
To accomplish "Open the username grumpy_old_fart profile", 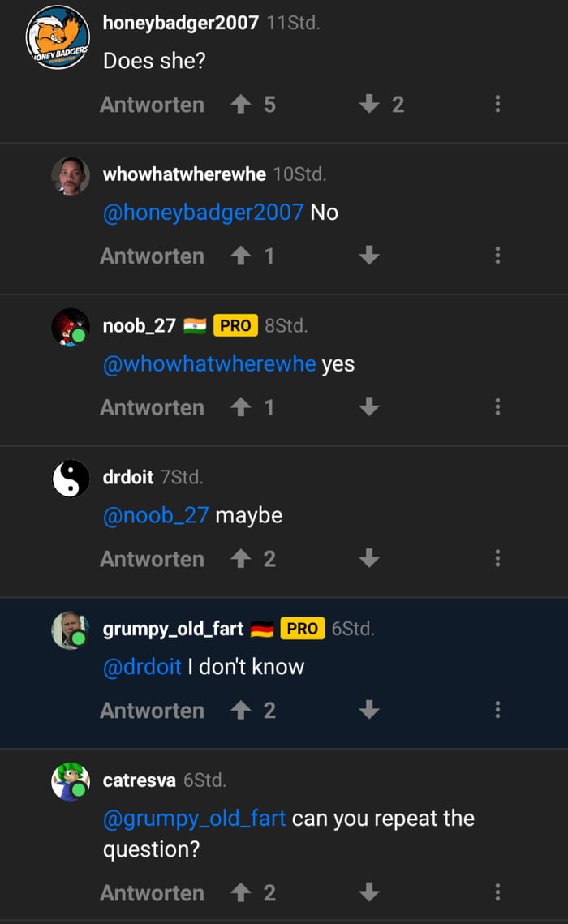I will [173, 629].
